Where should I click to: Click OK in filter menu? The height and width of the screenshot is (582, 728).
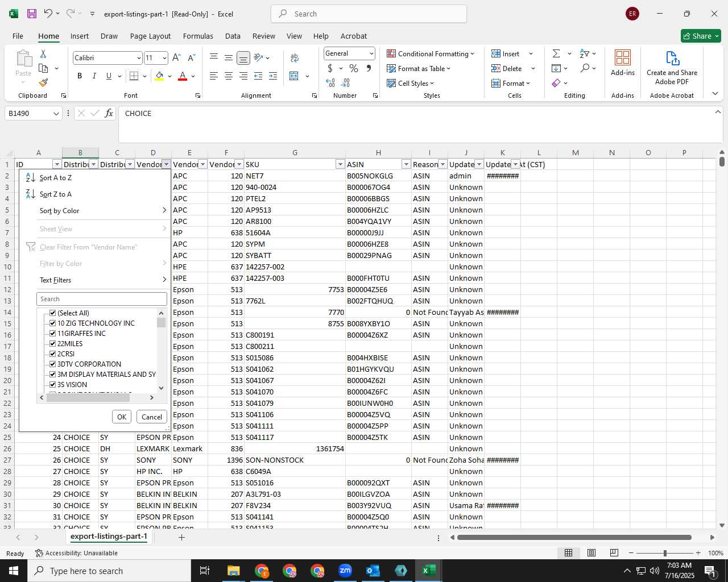(122, 417)
